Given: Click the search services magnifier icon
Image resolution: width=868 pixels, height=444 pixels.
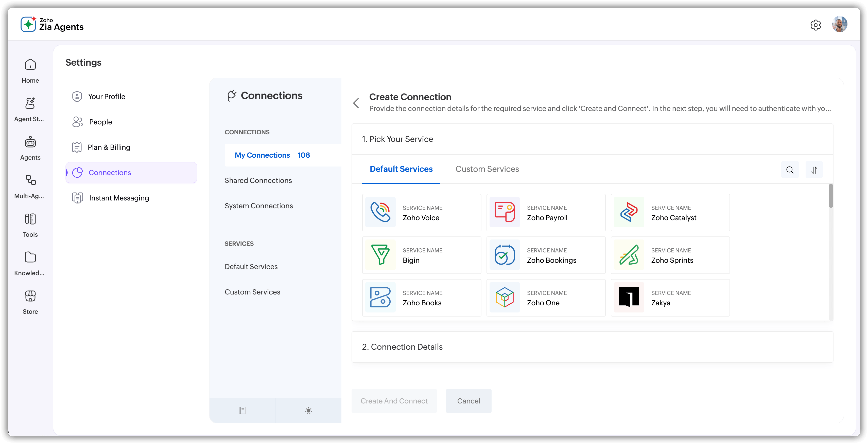Looking at the screenshot, I should [x=790, y=170].
